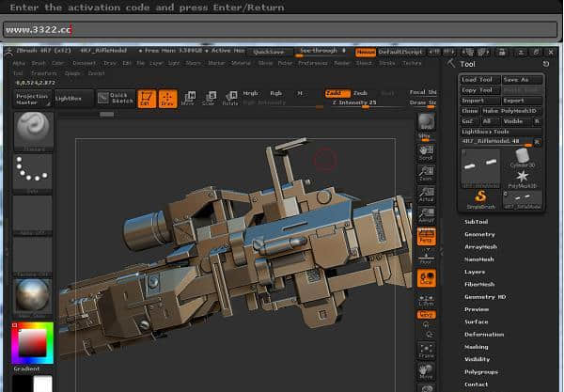Viewport: 564px width, 392px height.
Task: Toggle Zadd sculpt mode
Action: tap(335, 93)
